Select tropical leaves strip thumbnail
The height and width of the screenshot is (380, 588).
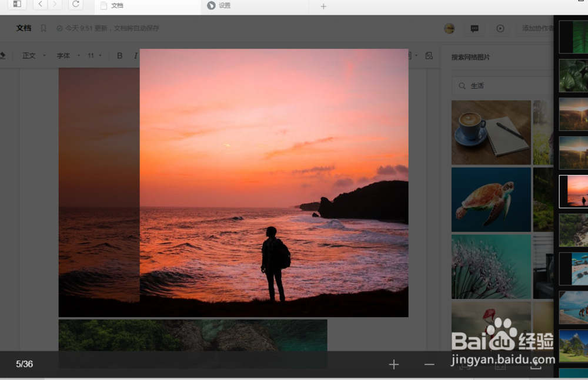pyautogui.click(x=573, y=76)
